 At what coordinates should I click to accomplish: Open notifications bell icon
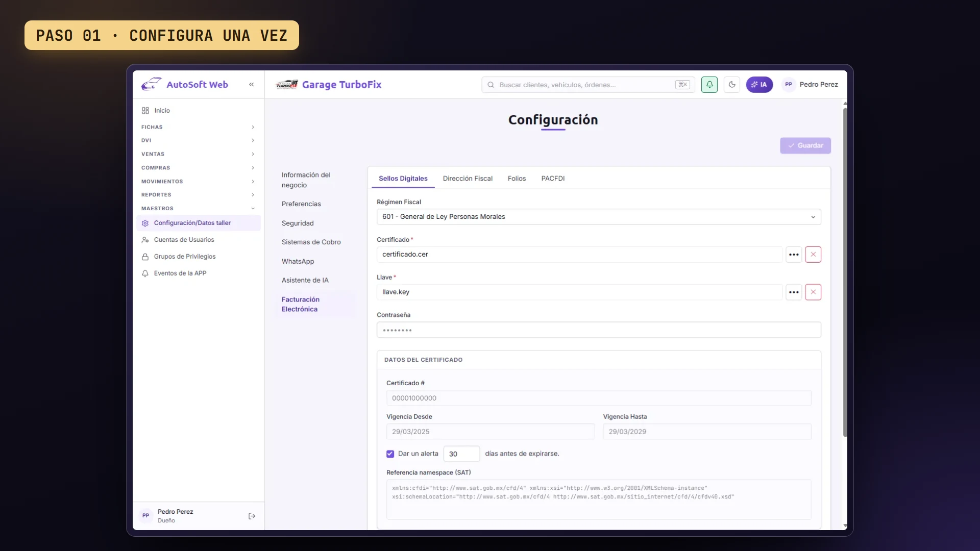coord(709,85)
